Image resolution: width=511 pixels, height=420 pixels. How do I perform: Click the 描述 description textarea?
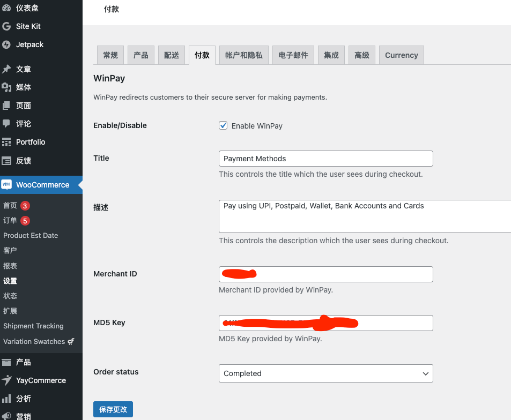(x=365, y=216)
